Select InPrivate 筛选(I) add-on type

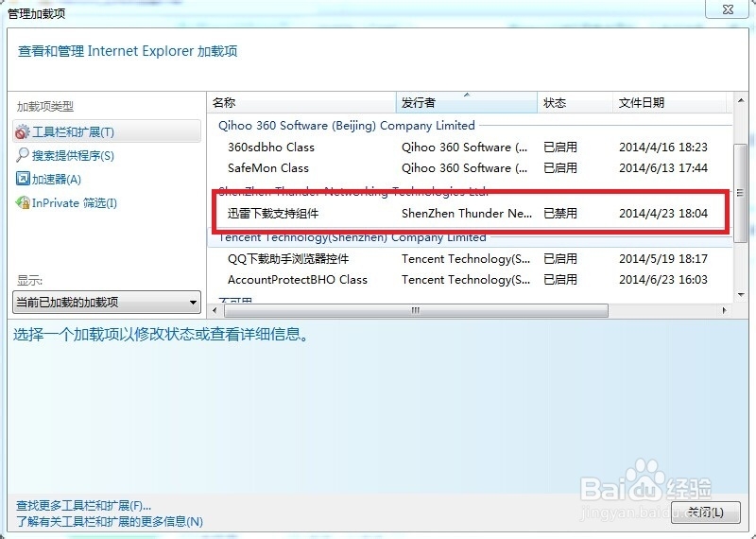click(75, 202)
